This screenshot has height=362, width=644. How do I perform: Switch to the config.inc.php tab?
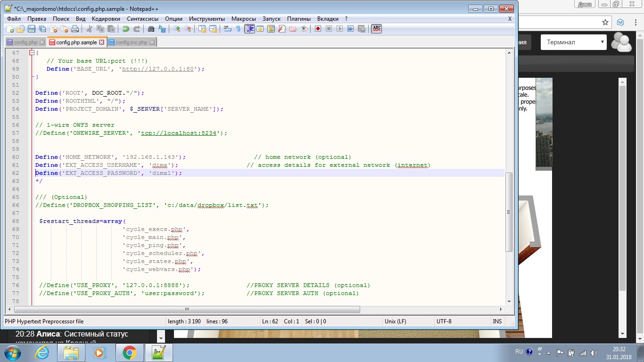[x=131, y=42]
